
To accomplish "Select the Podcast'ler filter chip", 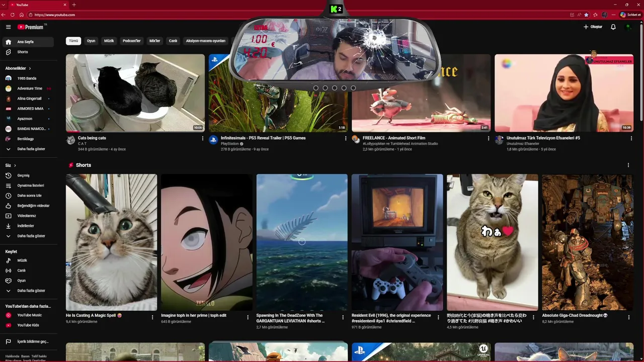I will coord(132,41).
